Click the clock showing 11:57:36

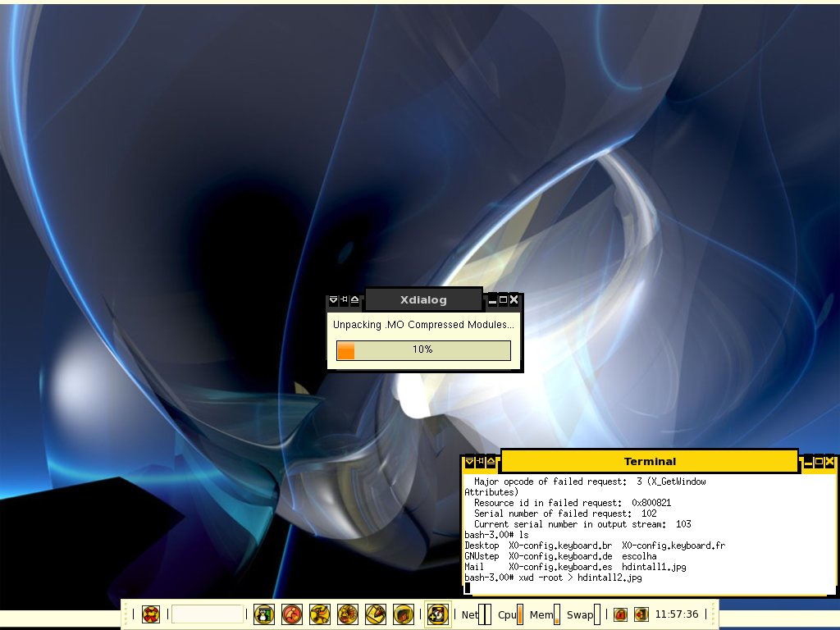677,614
